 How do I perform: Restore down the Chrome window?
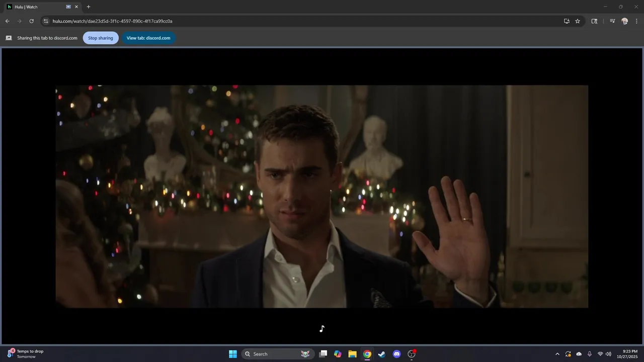tap(620, 7)
